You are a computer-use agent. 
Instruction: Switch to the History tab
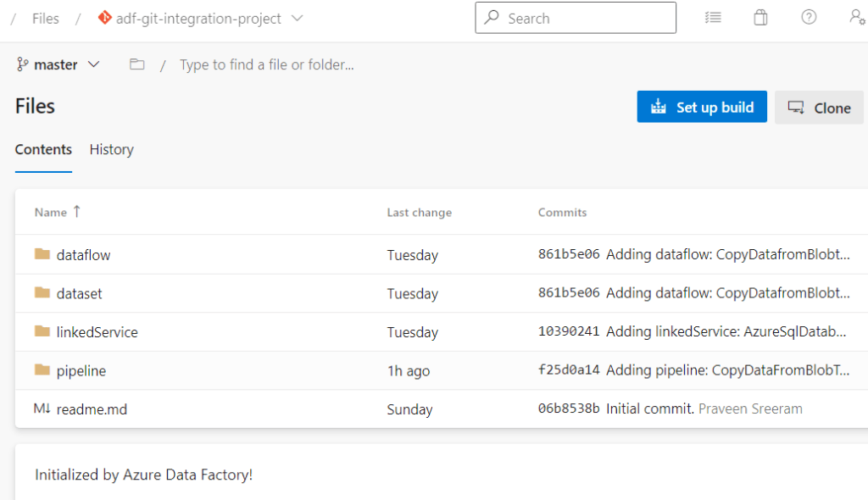(111, 149)
